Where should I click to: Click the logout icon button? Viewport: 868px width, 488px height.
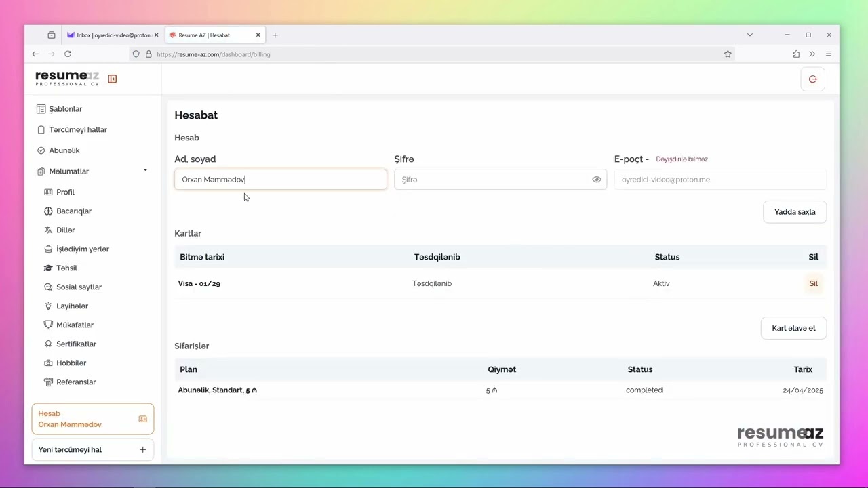812,79
